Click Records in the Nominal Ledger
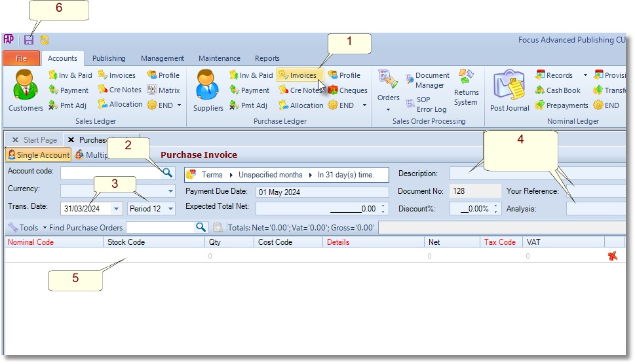635x364 pixels. click(554, 75)
